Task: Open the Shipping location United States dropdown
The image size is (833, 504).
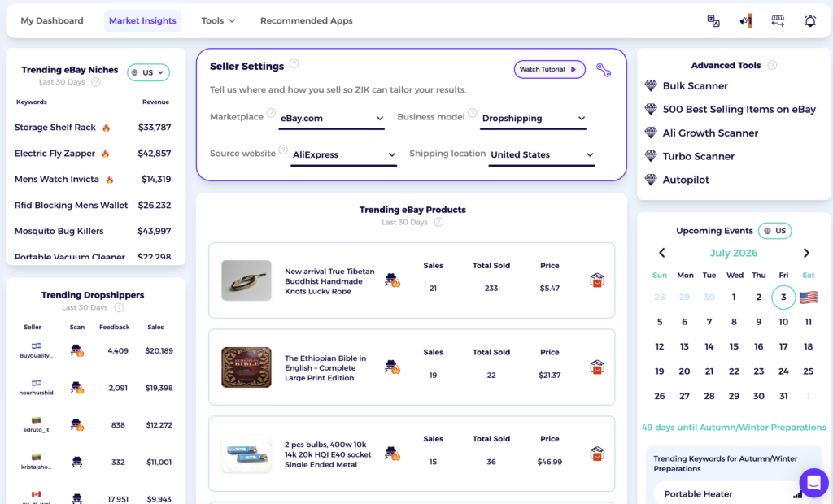Action: click(541, 155)
